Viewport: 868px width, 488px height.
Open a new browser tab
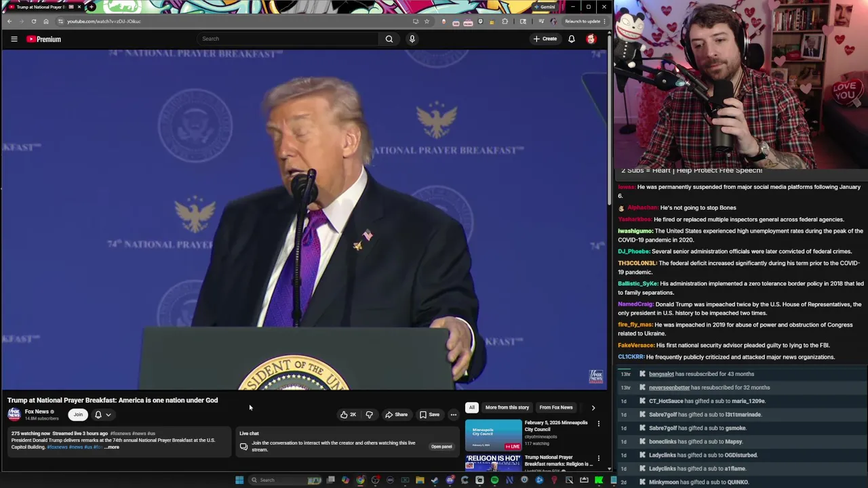(91, 7)
